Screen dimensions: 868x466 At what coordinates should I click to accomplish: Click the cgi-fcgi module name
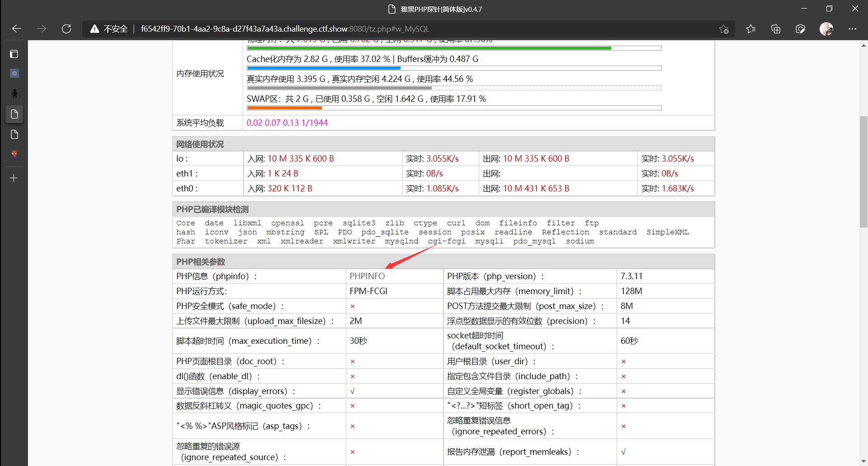[x=447, y=241]
